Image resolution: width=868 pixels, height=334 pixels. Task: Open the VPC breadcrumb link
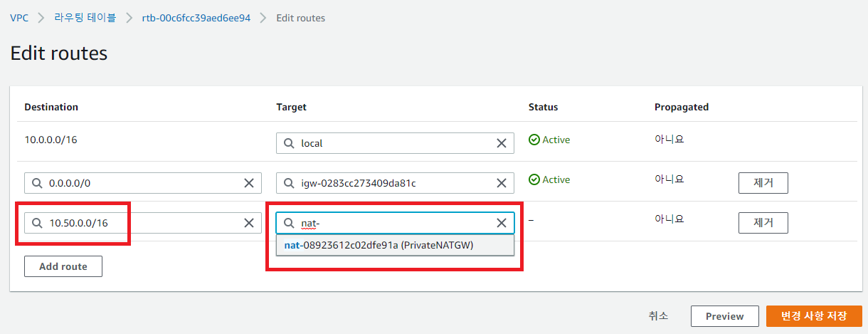click(x=19, y=18)
